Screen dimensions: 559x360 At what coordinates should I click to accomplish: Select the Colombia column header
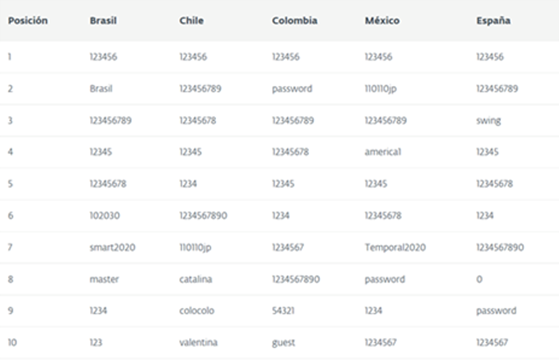[294, 21]
